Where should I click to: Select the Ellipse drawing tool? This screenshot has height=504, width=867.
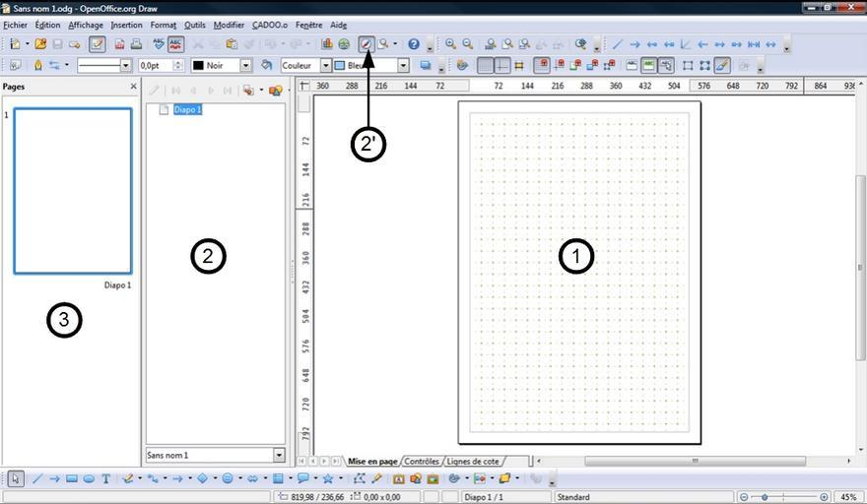[x=89, y=479]
